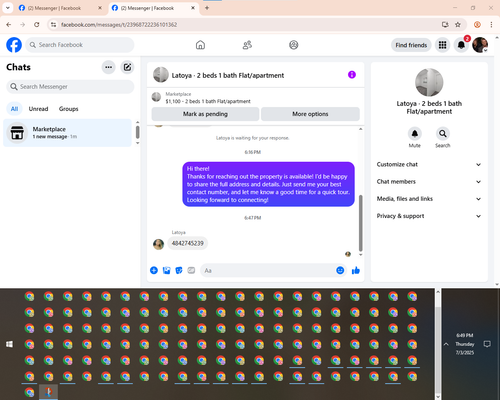Click the purple conversation information icon

352,75
